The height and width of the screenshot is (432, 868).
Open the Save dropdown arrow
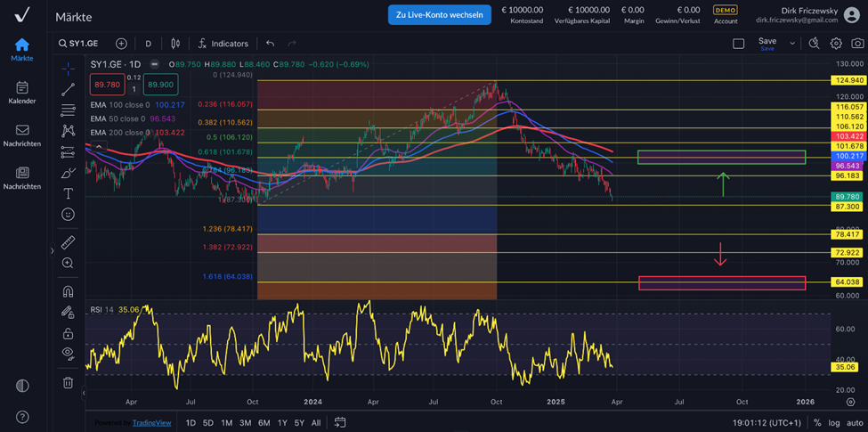pos(792,43)
